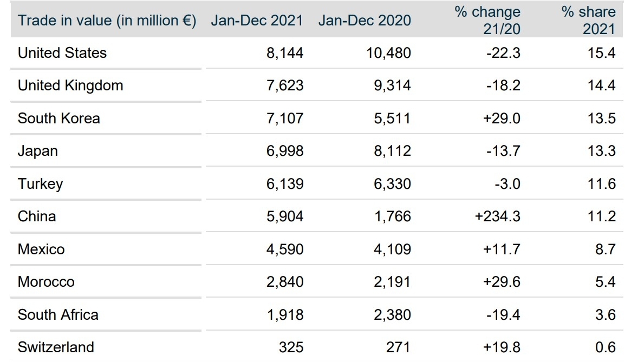Image resolution: width=644 pixels, height=362 pixels.
Task: Click Turkey's percent change of -3.0
Action: click(507, 184)
